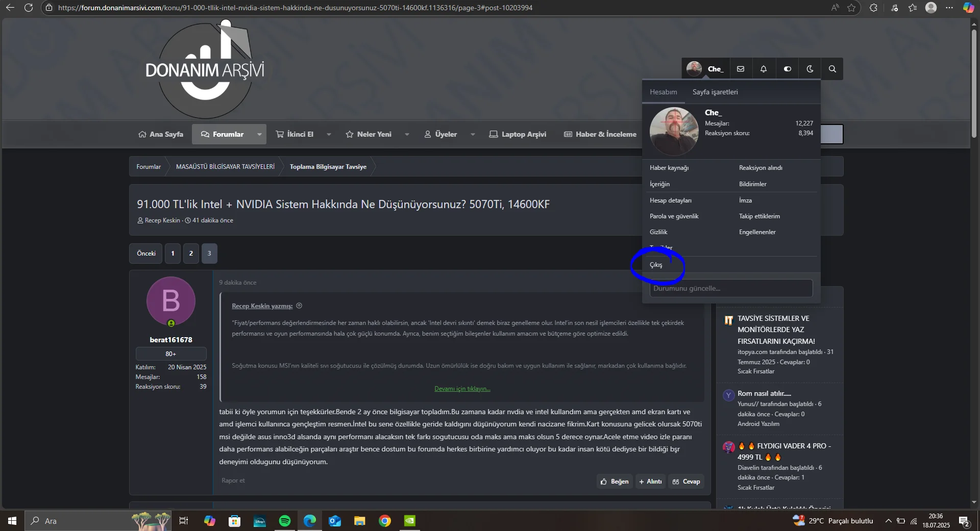Expand the quoted Recep Keskin post arrow
Viewport: 980px width, 531px height.
click(299, 306)
